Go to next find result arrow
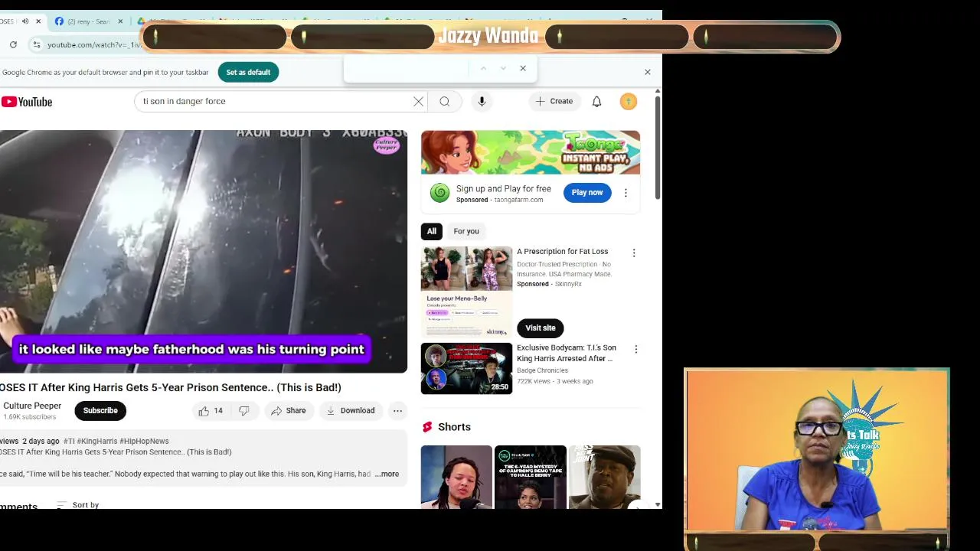 tap(503, 68)
